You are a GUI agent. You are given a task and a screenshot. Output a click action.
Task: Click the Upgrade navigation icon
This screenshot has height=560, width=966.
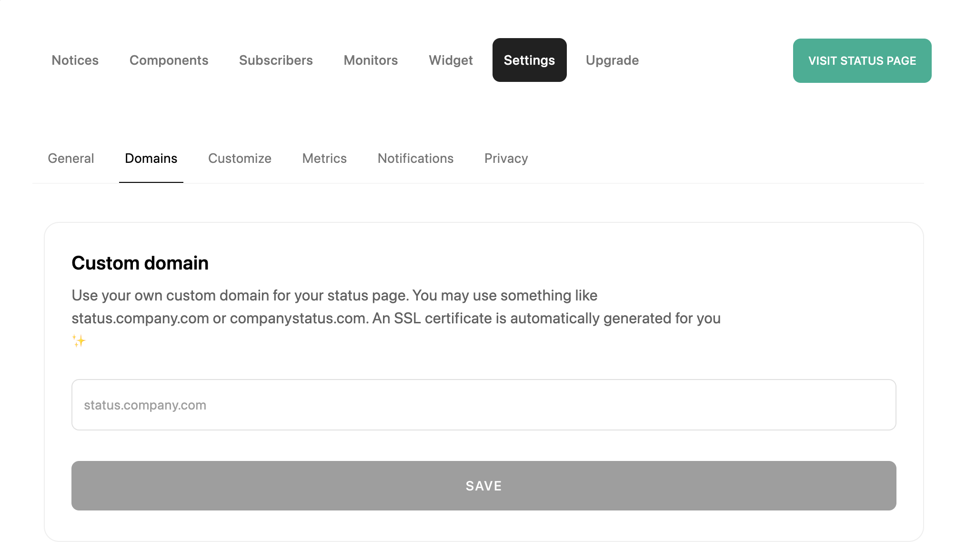pyautogui.click(x=612, y=60)
